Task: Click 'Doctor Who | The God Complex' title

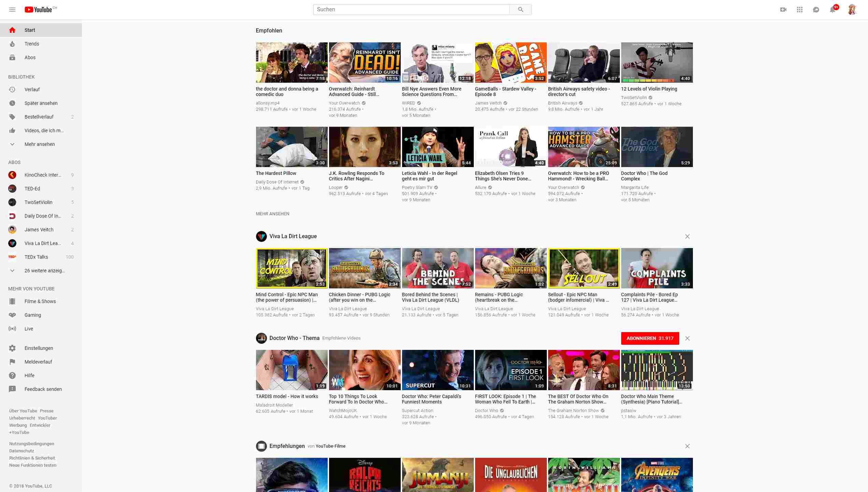Action: (644, 176)
